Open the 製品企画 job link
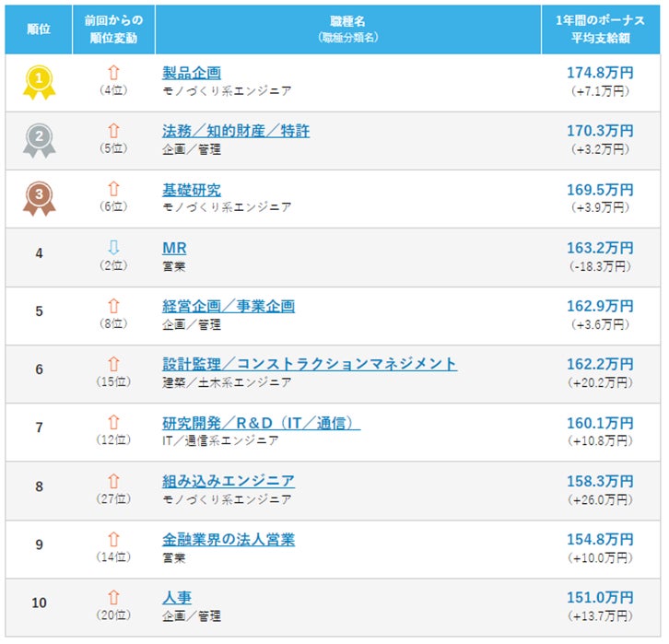The width and height of the screenshot is (669, 644). coord(192,73)
